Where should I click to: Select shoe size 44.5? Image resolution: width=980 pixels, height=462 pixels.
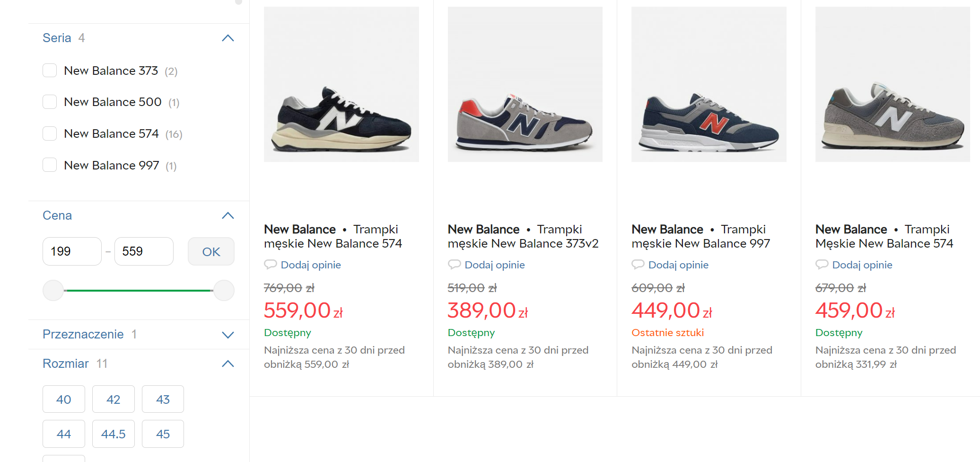(113, 434)
